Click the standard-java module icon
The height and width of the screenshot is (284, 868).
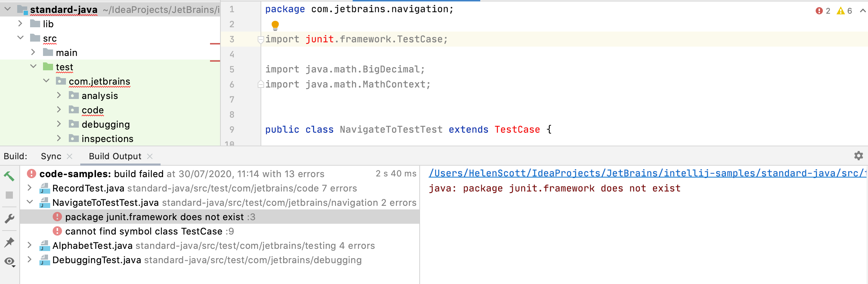(x=23, y=10)
